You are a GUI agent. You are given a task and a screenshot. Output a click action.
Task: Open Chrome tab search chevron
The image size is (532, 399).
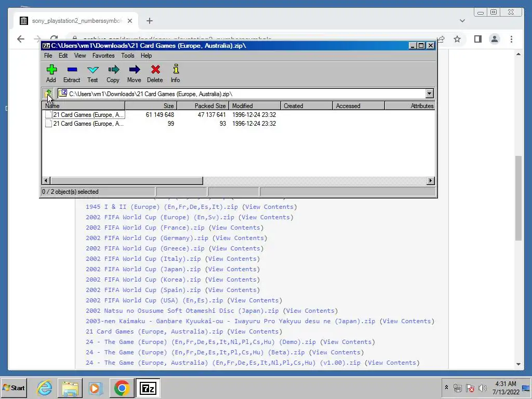tap(462, 21)
